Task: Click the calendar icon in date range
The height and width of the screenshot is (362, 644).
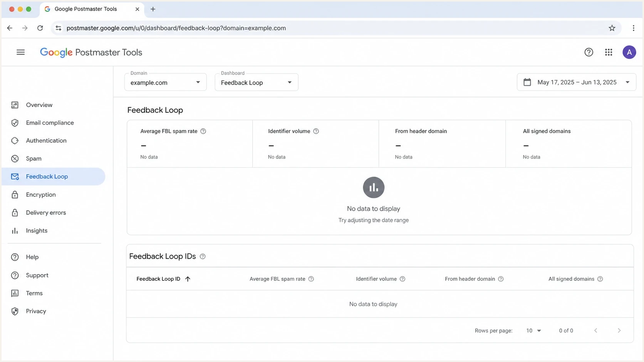Action: pos(527,82)
